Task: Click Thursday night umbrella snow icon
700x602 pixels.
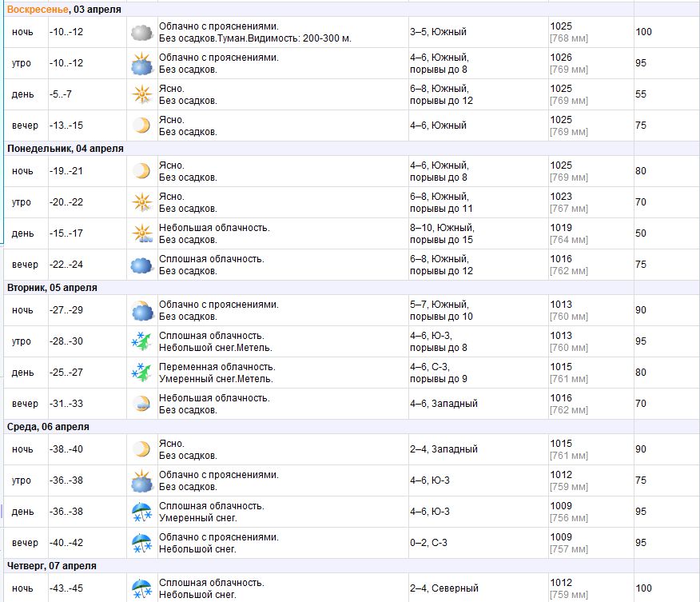Action: (x=142, y=588)
